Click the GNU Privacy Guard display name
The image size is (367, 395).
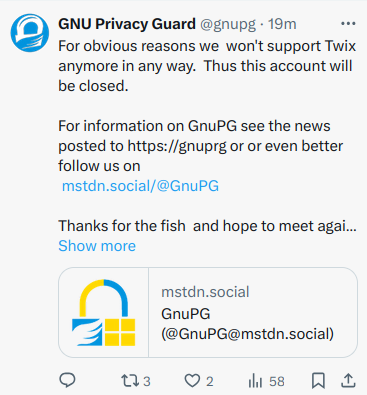(x=127, y=24)
